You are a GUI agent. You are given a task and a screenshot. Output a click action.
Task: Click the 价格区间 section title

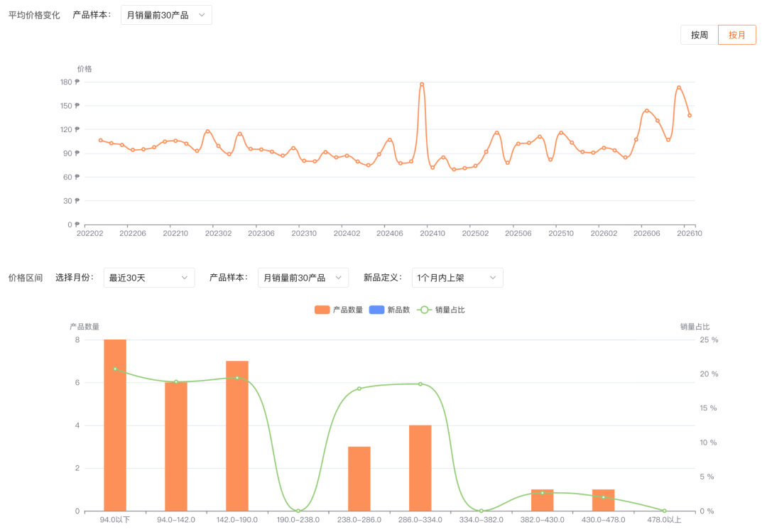point(26,278)
